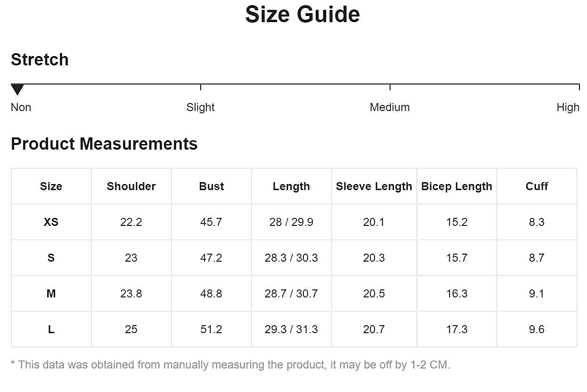The width and height of the screenshot is (587, 392).
Task: Click the 45.7 bust value cell
Action: tap(211, 222)
